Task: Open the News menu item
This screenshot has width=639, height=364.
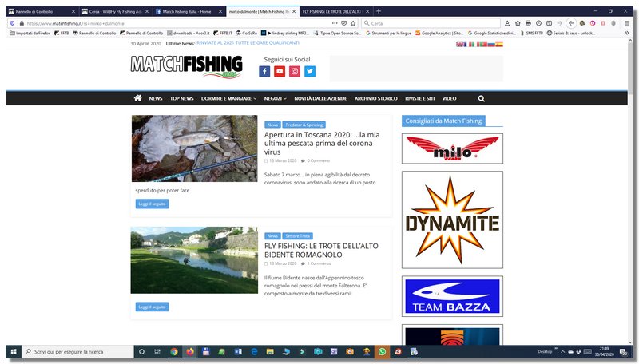Action: 156,98
